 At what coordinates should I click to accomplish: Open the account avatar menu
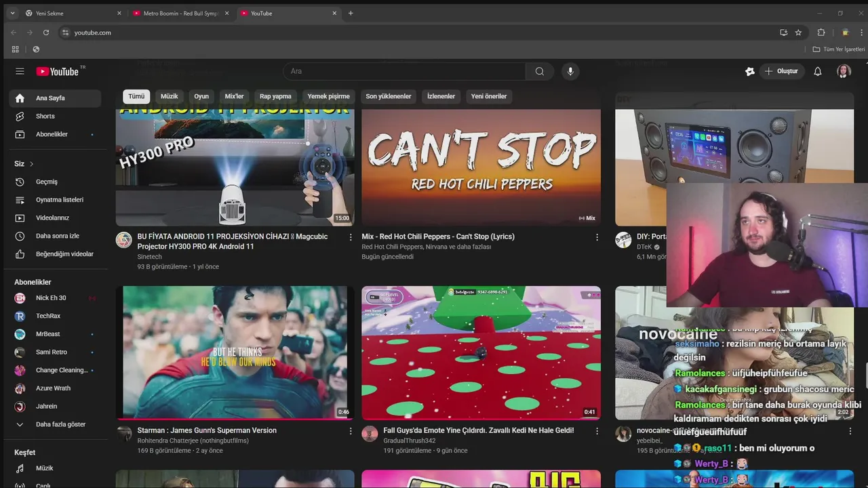pyautogui.click(x=844, y=71)
